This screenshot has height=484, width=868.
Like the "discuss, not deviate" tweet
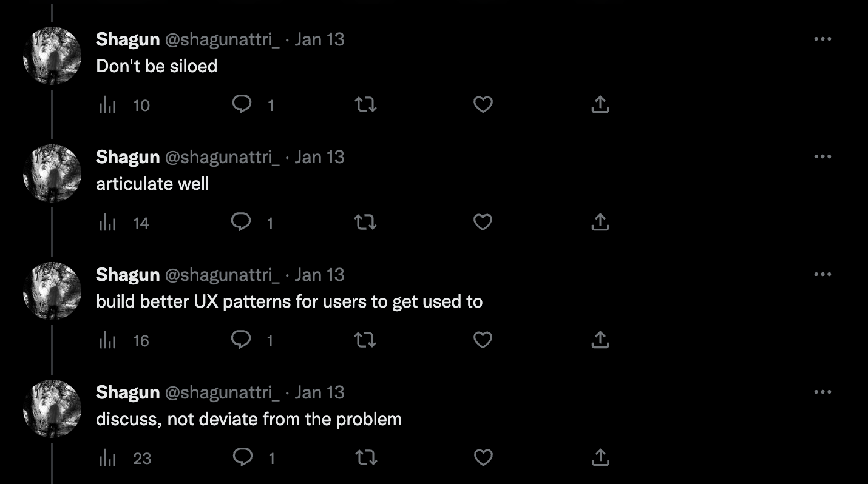tap(483, 458)
